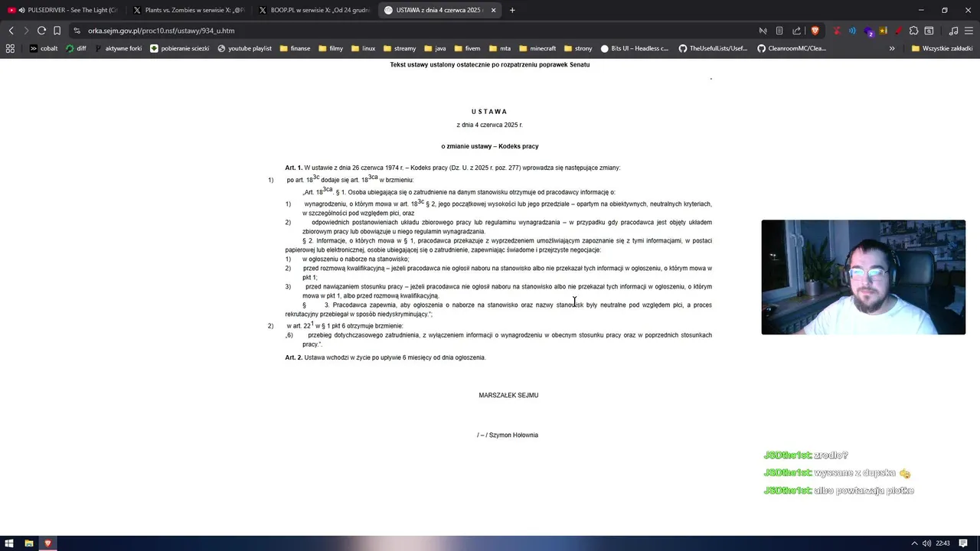This screenshot has height=551, width=980.
Task: Open the browser hamburger main menu
Action: coord(969,31)
